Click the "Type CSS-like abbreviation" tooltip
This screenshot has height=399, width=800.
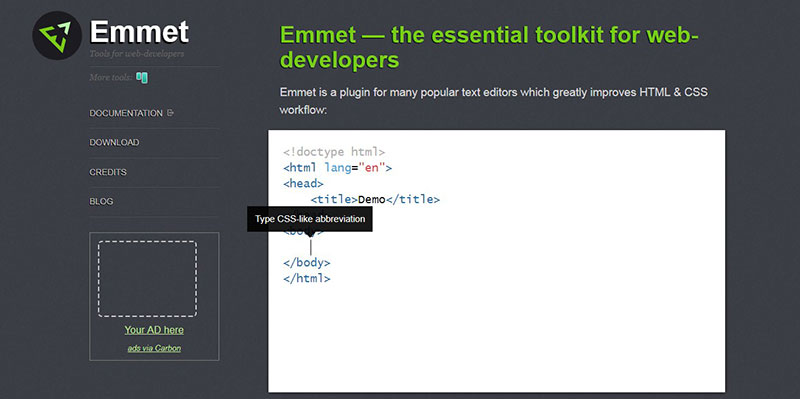[x=310, y=219]
